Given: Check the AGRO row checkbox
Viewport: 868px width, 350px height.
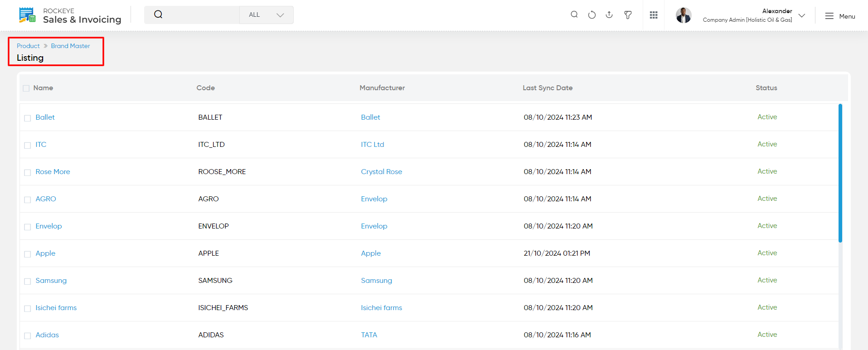Looking at the screenshot, I should click(x=28, y=199).
